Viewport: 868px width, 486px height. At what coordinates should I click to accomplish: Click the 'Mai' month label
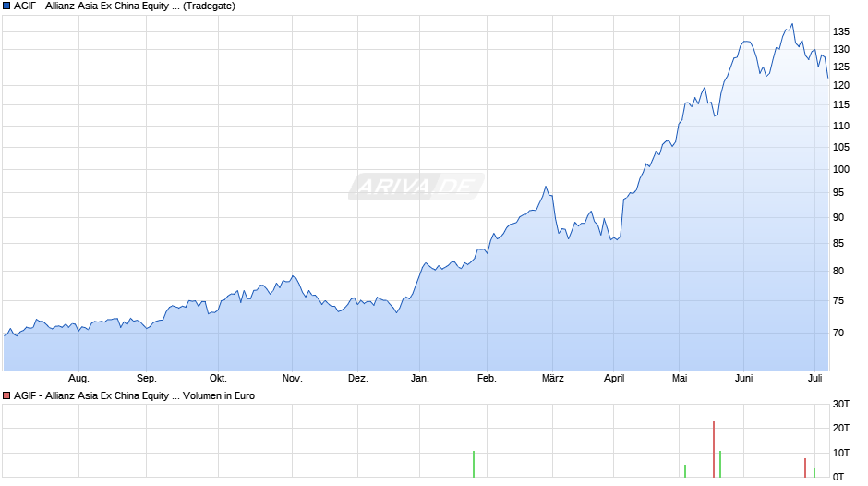click(680, 379)
